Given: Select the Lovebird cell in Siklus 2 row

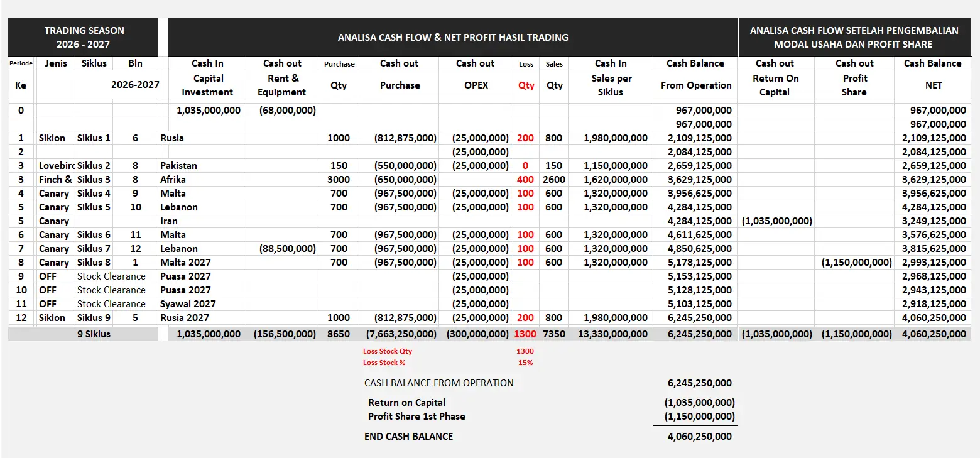Looking at the screenshot, I should point(57,165).
